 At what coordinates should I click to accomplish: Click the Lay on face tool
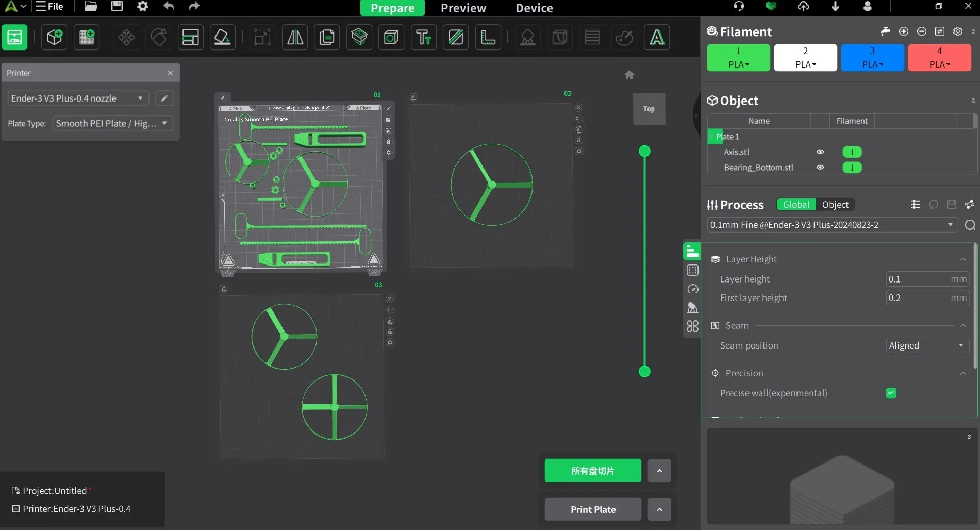point(222,37)
